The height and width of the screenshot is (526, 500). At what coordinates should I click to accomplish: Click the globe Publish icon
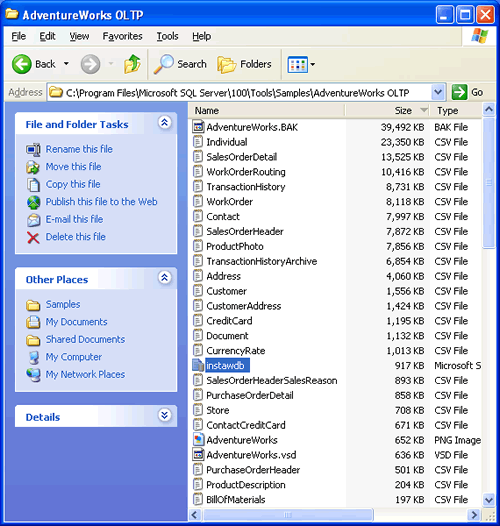click(33, 202)
